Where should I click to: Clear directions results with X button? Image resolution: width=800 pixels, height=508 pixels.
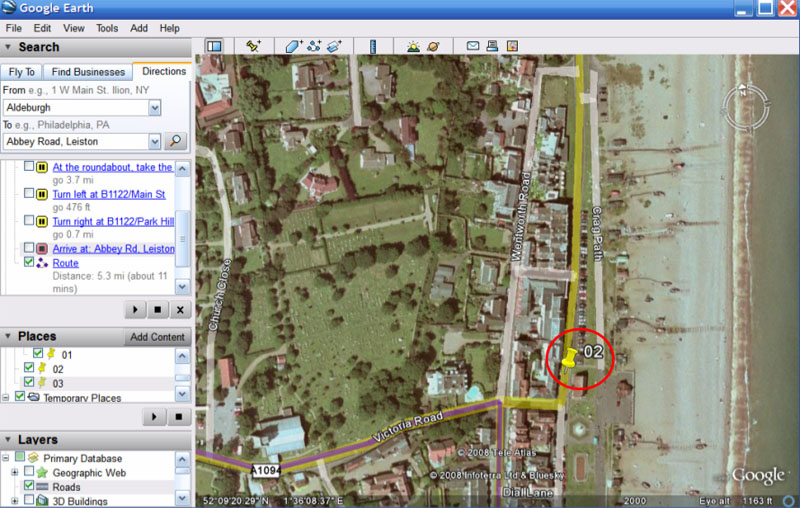180,309
